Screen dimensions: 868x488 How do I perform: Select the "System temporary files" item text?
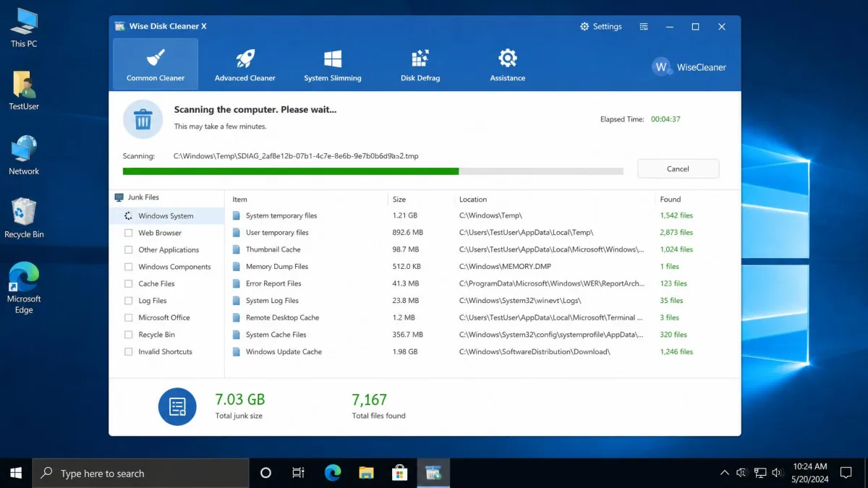281,215
